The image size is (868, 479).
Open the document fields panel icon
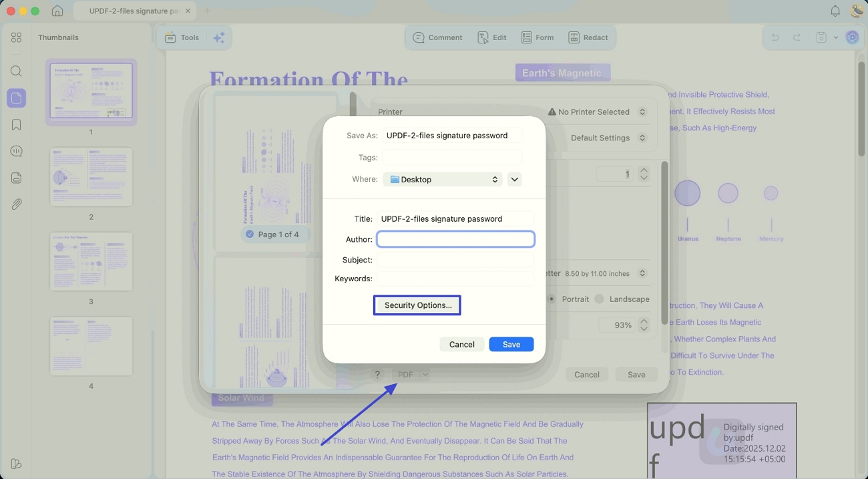(17, 178)
